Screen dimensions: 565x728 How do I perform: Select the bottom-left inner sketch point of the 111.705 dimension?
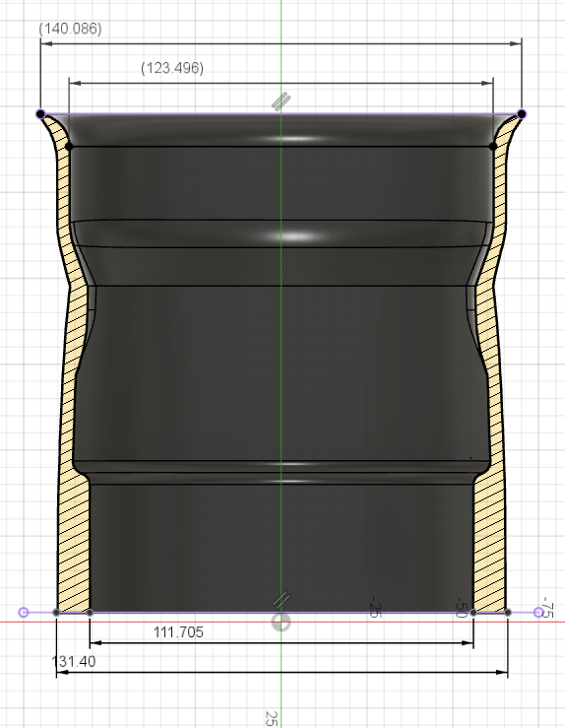coord(90,613)
